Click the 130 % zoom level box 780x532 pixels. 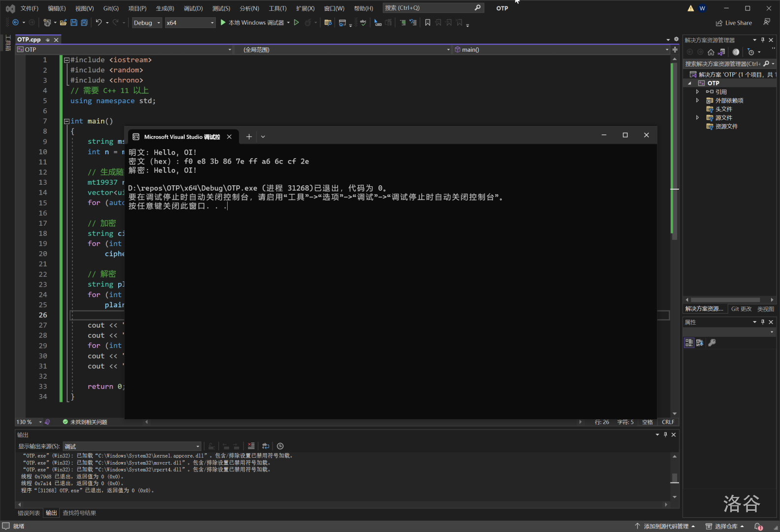tap(24, 422)
